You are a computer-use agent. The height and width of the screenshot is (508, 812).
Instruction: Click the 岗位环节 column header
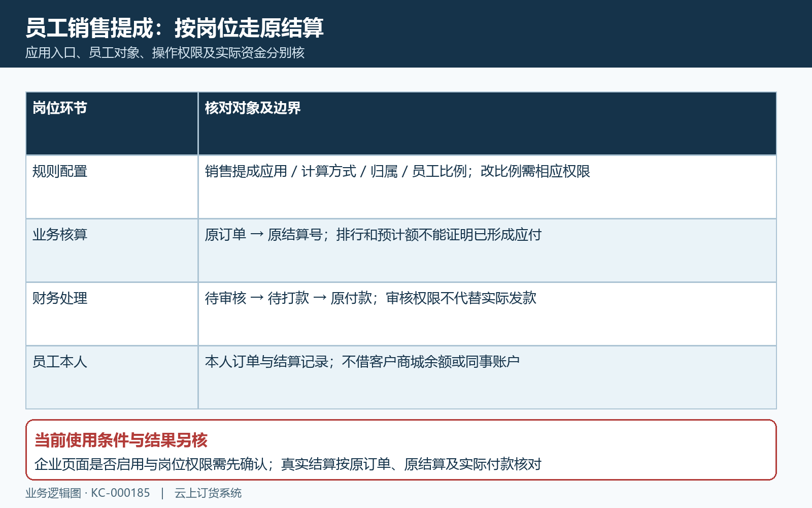pyautogui.click(x=112, y=123)
